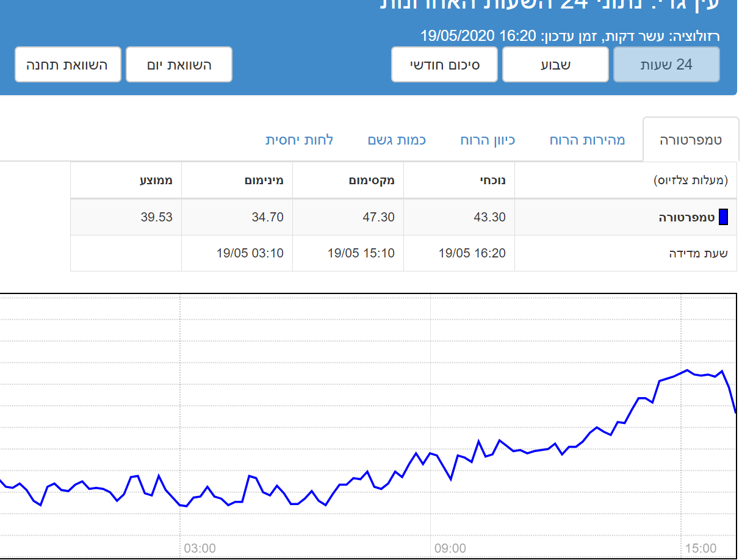Click the מינימום column header

point(264,181)
